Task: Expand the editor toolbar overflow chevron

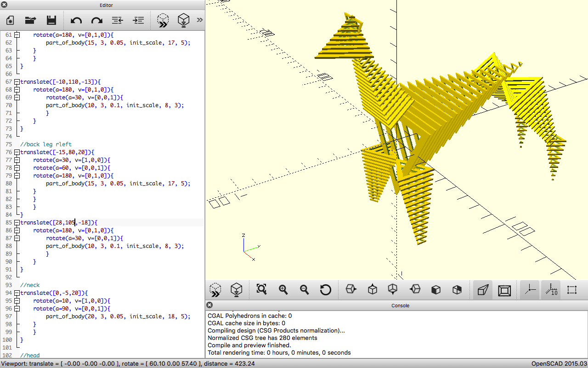Action: coord(199,20)
